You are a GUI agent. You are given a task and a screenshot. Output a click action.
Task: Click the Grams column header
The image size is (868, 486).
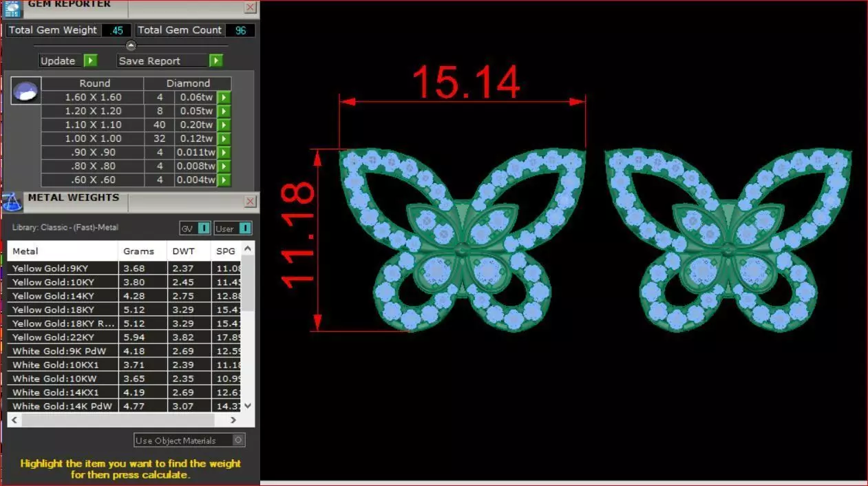point(143,251)
